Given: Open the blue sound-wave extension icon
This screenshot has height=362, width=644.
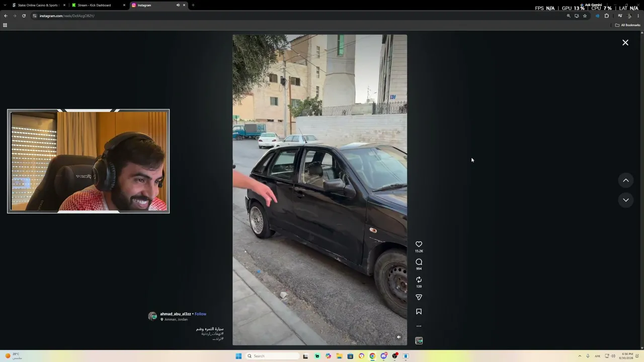Looking at the screenshot, I should tap(597, 16).
